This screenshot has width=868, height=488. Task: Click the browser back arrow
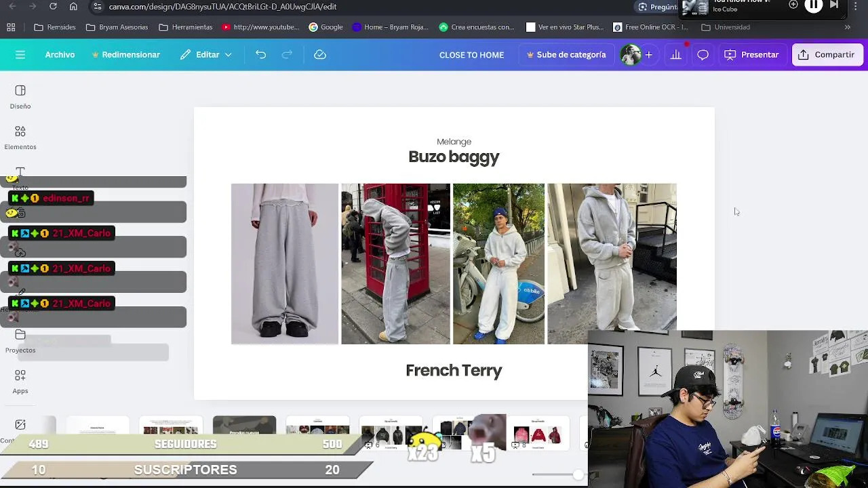point(13,6)
